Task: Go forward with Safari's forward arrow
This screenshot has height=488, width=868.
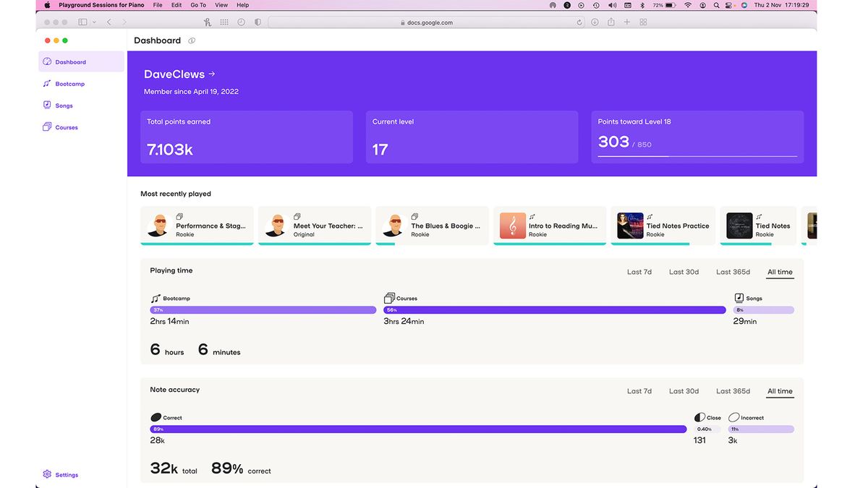Action: pyautogui.click(x=125, y=22)
